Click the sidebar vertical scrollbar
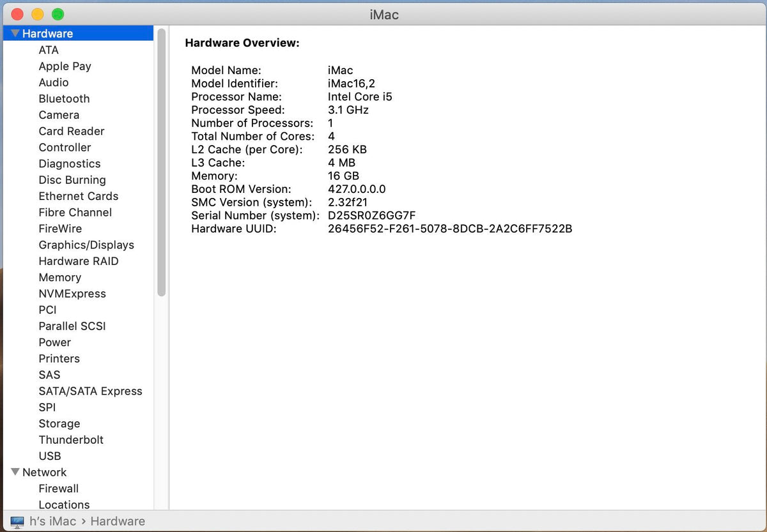 pyautogui.click(x=162, y=162)
